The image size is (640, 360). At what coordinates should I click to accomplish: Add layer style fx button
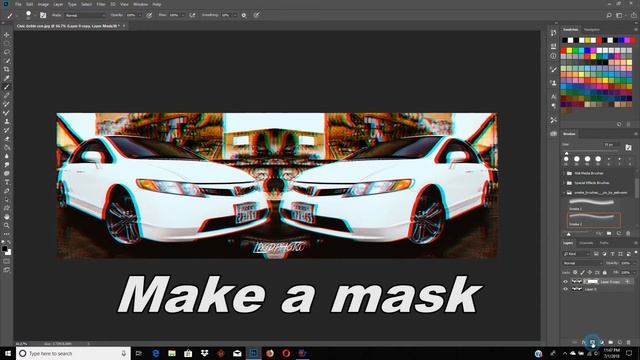point(584,342)
